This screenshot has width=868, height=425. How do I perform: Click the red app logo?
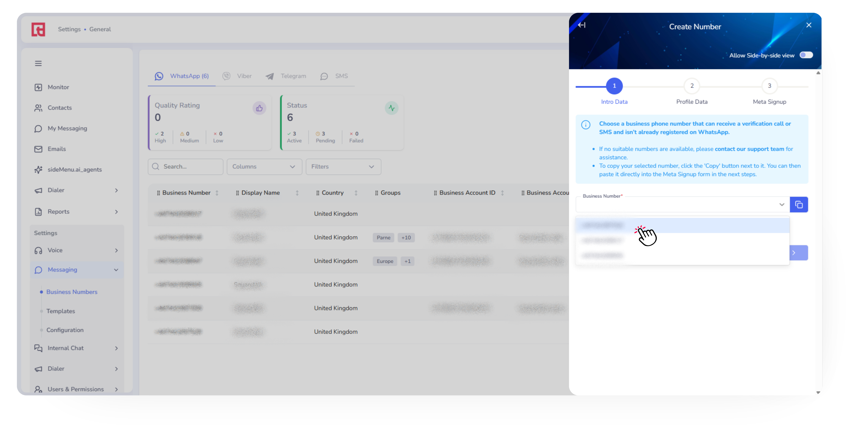point(38,29)
